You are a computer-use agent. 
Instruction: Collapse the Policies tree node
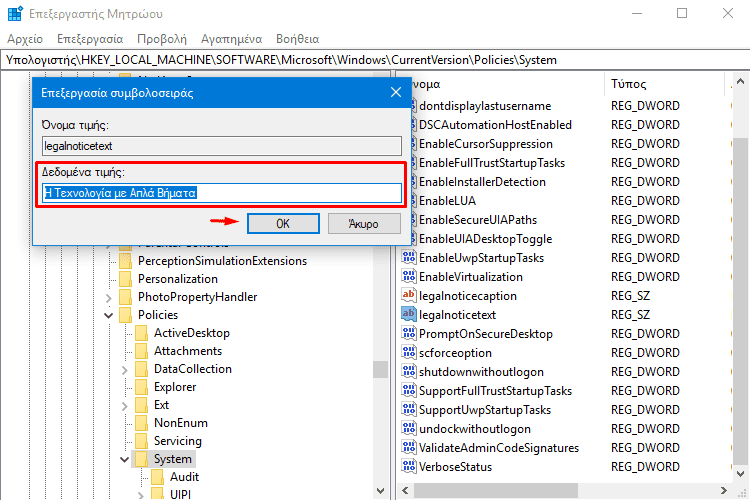[108, 315]
